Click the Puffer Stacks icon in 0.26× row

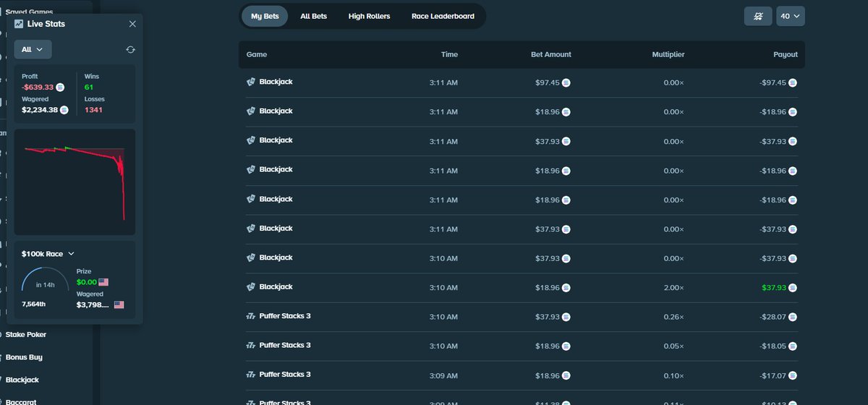pos(251,316)
